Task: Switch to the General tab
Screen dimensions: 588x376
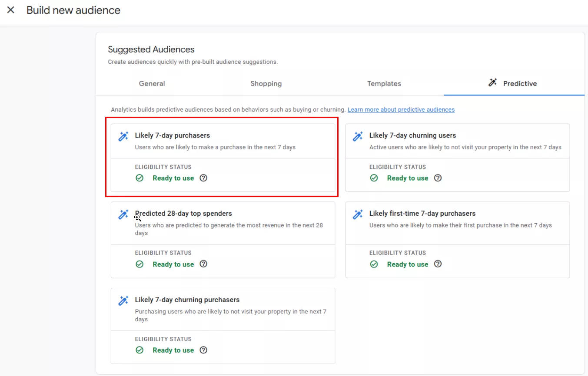Action: tap(152, 83)
